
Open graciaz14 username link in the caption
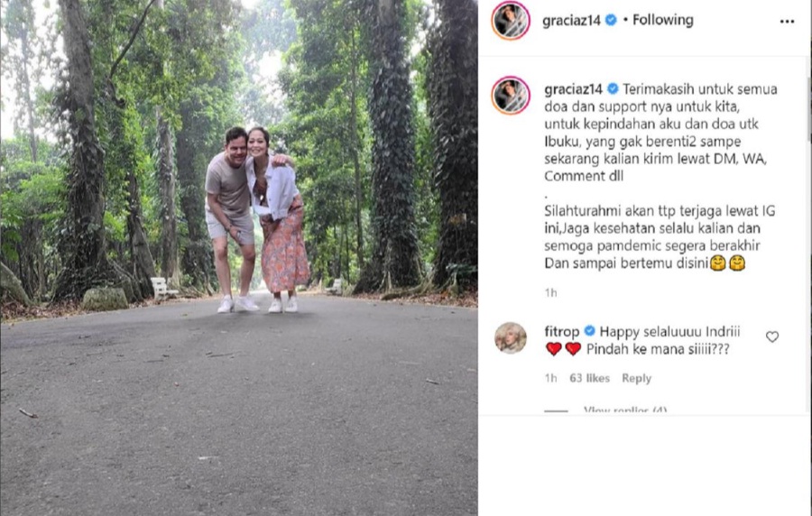tap(573, 89)
